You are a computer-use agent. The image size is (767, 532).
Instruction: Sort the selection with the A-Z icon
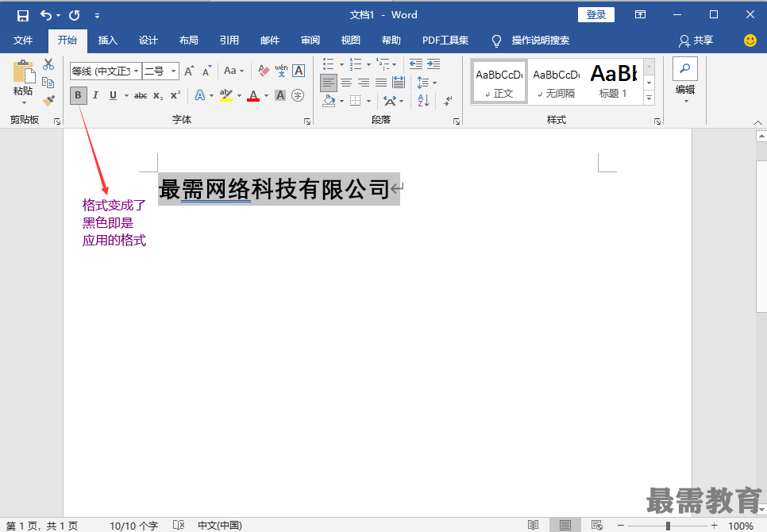coord(424,101)
